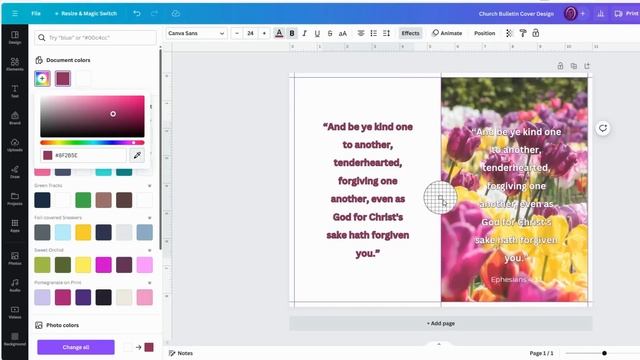The height and width of the screenshot is (360, 640).
Task: Select the white document color swatch
Action: pyautogui.click(x=83, y=78)
